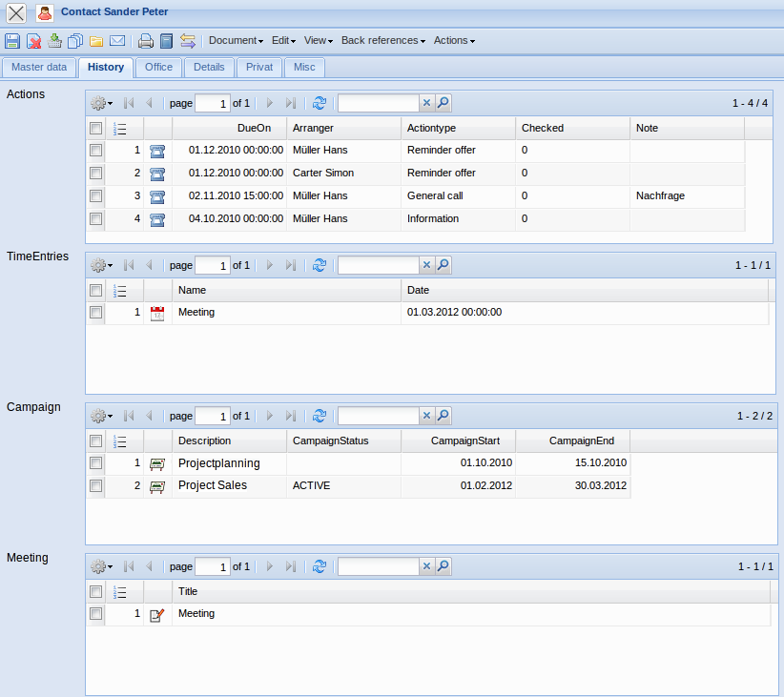Go to next page in Meeting grid

(x=270, y=566)
